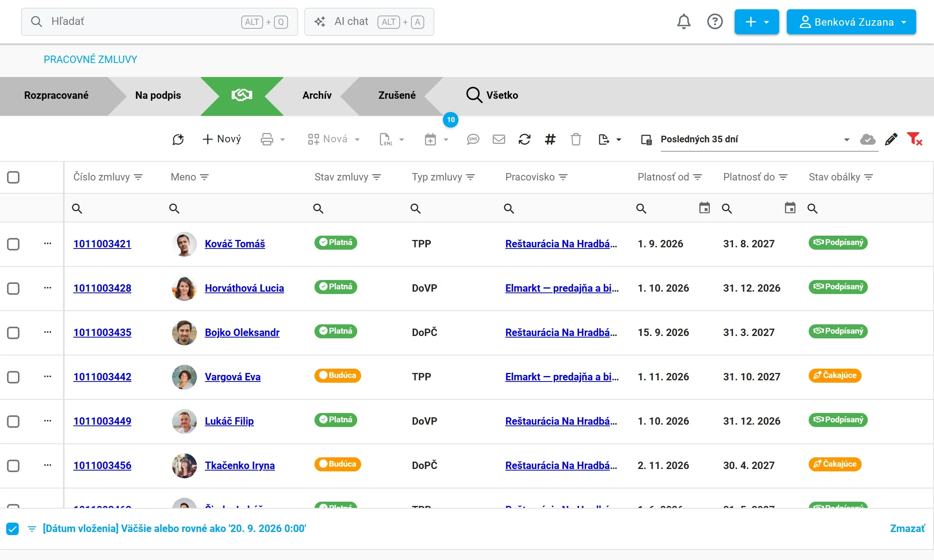This screenshot has height=560, width=934.
Task: Expand the Benková Zuzana user menu
Action: [851, 22]
